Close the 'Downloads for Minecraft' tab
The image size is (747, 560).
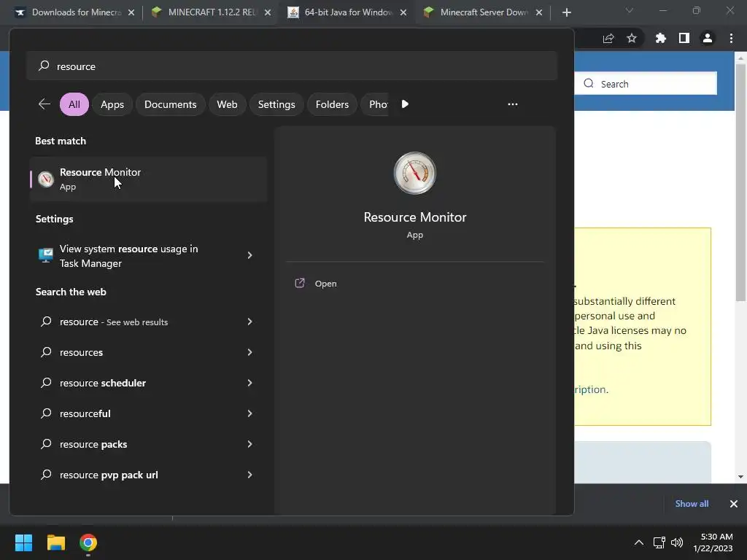coord(131,12)
